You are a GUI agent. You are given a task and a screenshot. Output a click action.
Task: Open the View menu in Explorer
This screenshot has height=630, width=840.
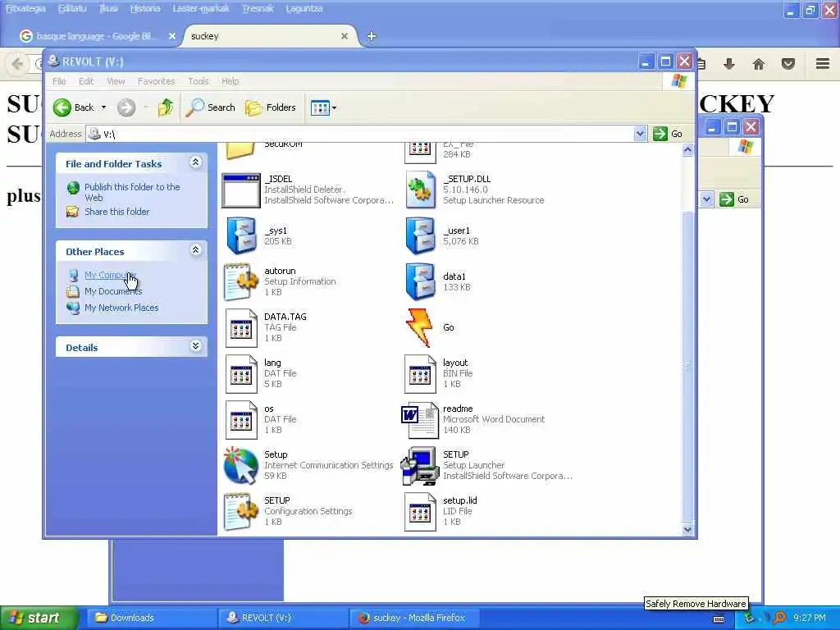116,81
